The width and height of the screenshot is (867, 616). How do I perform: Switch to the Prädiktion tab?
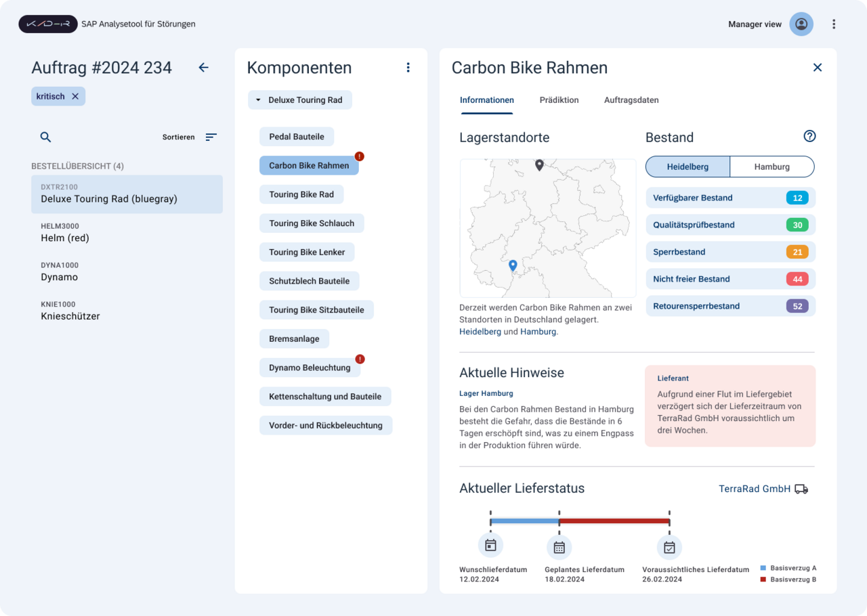(559, 100)
